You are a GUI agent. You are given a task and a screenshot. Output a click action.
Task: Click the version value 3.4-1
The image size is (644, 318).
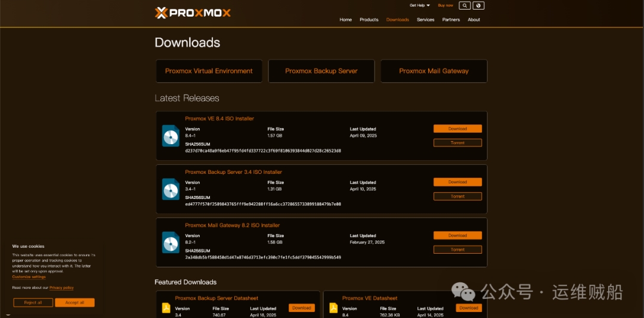point(190,189)
